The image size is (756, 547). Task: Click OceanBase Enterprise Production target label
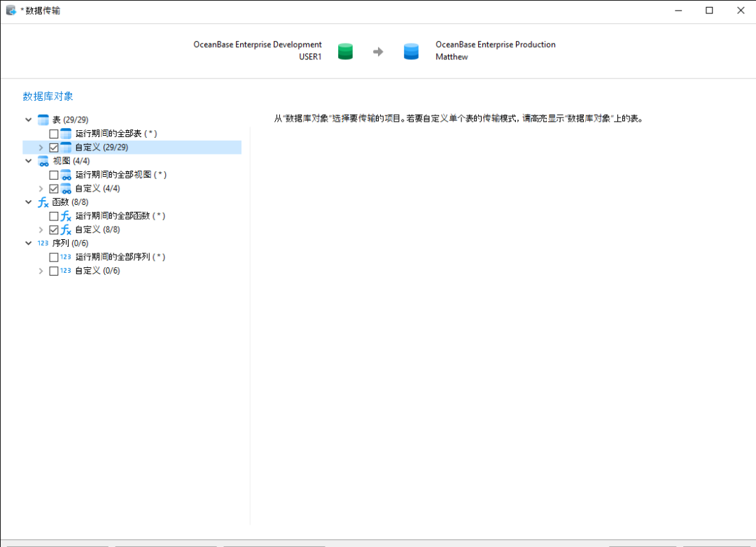pyautogui.click(x=496, y=44)
